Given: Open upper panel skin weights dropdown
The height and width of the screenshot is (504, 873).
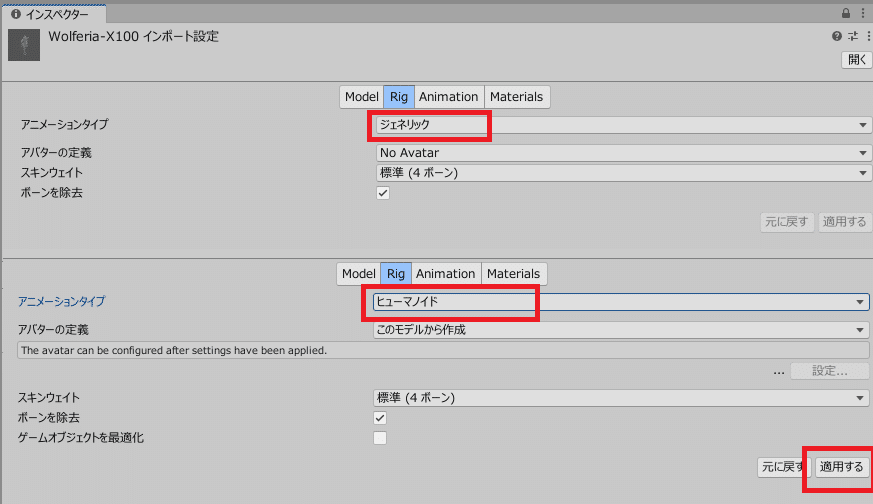Looking at the screenshot, I should tap(623, 173).
